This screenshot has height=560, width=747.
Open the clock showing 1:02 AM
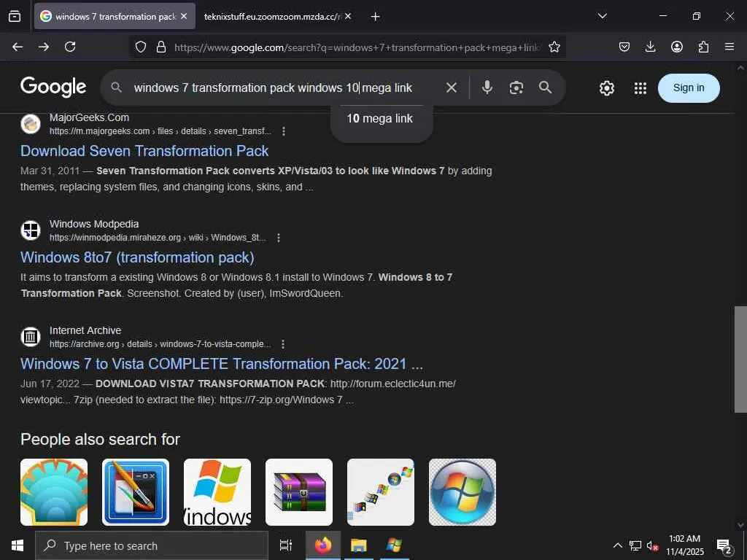tap(684, 545)
